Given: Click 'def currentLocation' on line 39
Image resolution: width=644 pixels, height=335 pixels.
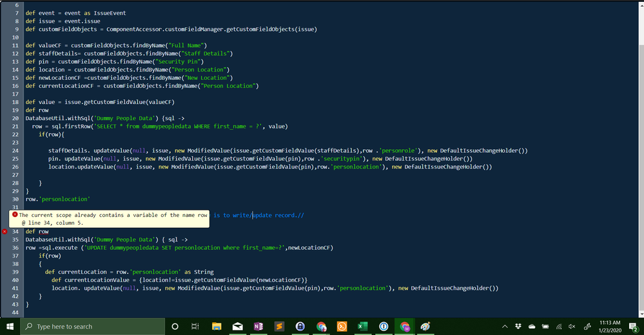Looking at the screenshot, I should (76, 272).
